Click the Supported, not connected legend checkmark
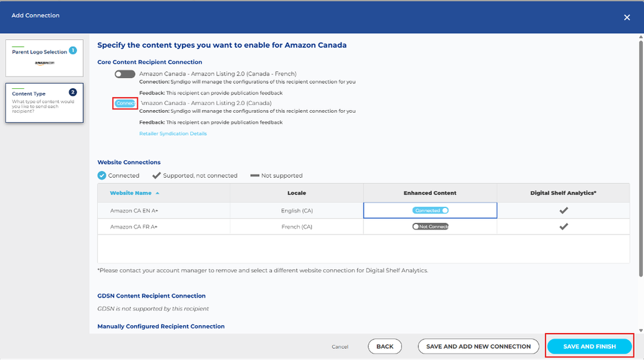 (156, 176)
